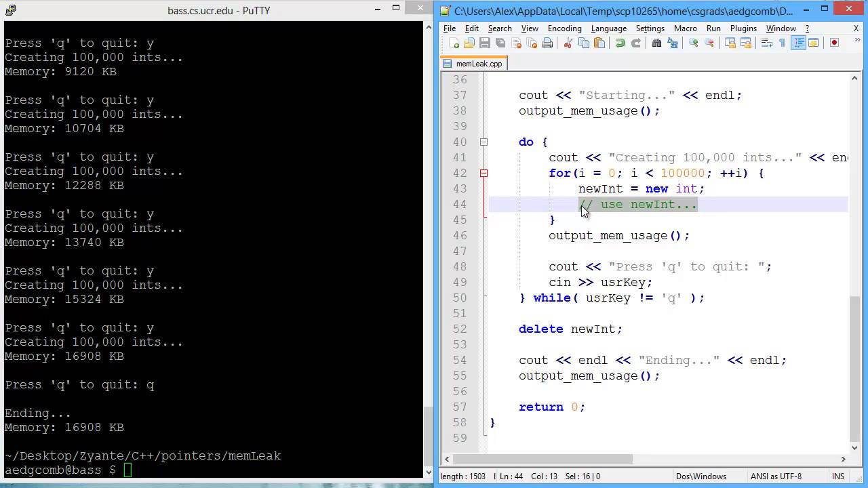The width and height of the screenshot is (868, 488).
Task: Click 'delete newInt;' code line
Action: click(570, 329)
